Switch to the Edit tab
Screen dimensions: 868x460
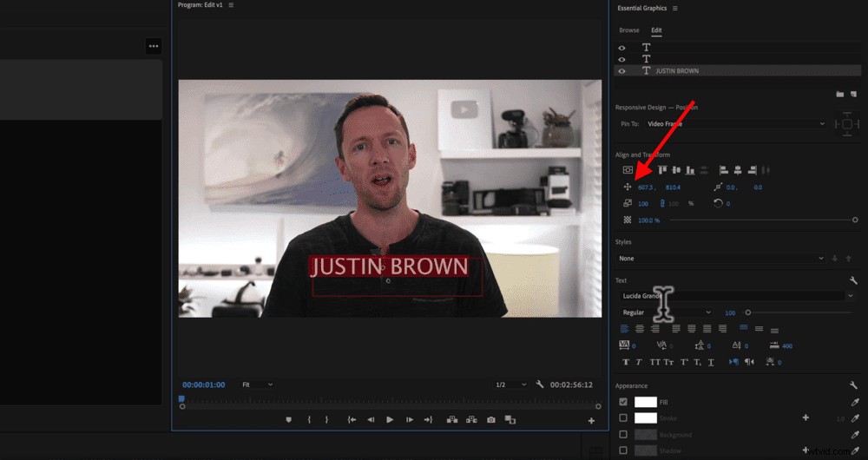[656, 30]
